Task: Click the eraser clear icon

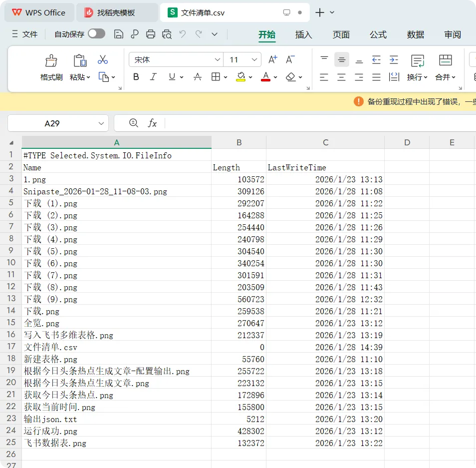Action: click(x=290, y=77)
